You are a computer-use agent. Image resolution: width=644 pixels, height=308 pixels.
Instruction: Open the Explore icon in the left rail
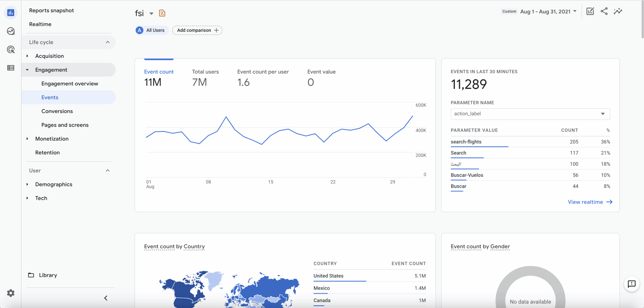(11, 31)
